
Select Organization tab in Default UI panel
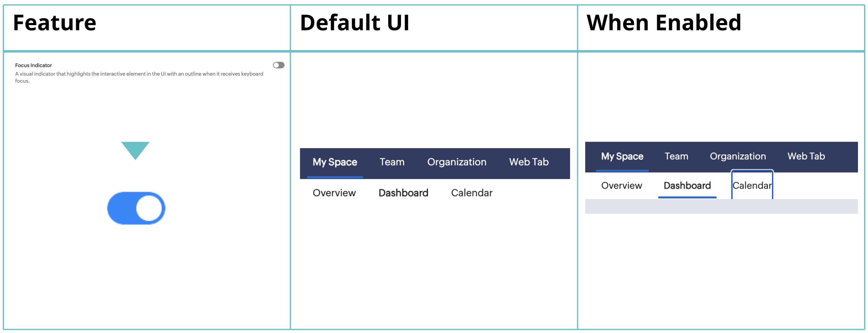pos(456,162)
